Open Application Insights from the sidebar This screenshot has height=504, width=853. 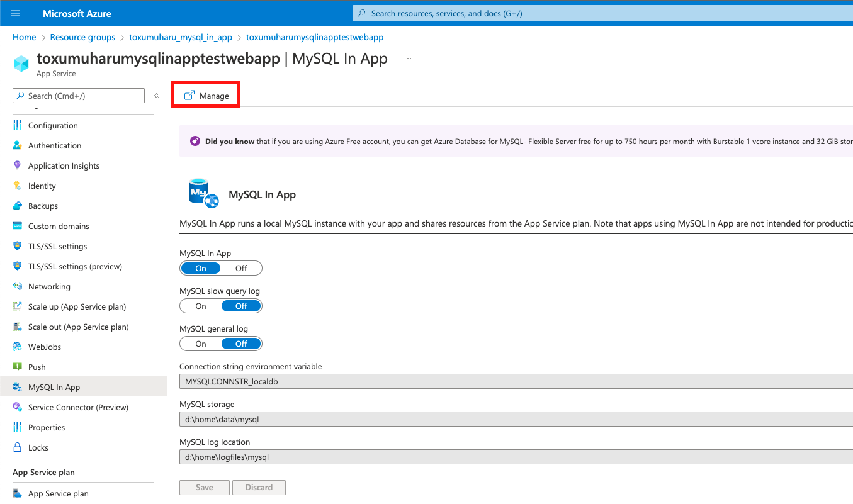click(63, 165)
